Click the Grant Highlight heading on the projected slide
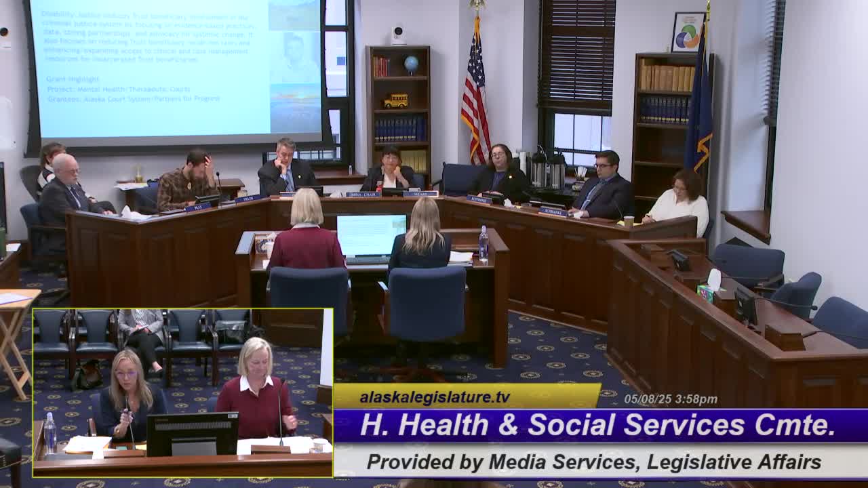Screen dimensions: 868x488 pyautogui.click(x=73, y=79)
